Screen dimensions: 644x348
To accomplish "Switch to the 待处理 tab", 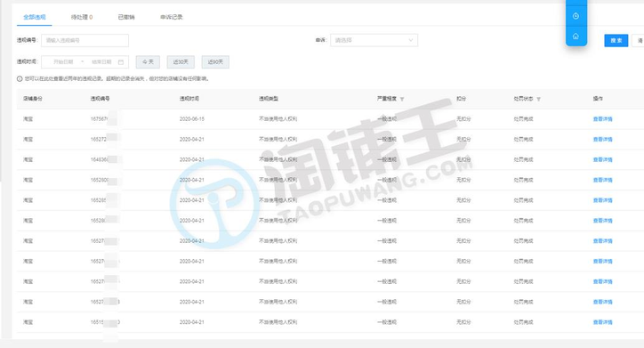I will [x=82, y=17].
